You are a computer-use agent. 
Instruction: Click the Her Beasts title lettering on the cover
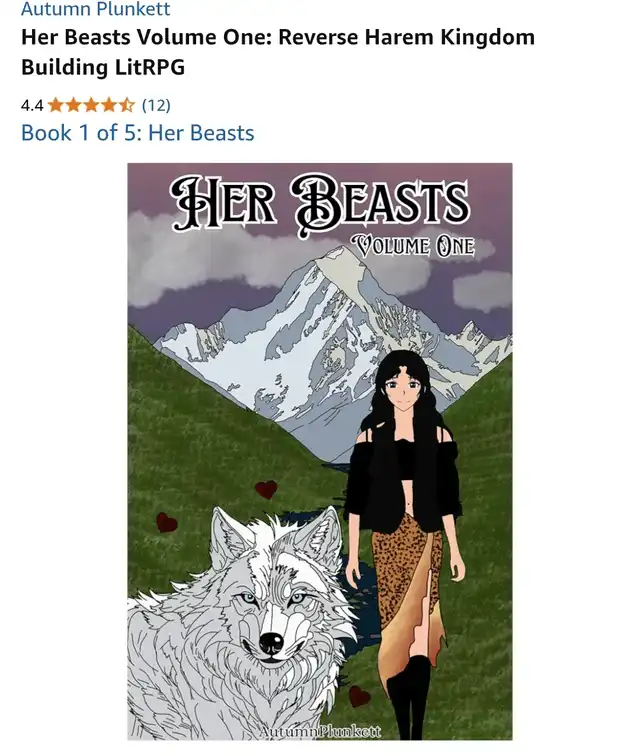click(320, 203)
